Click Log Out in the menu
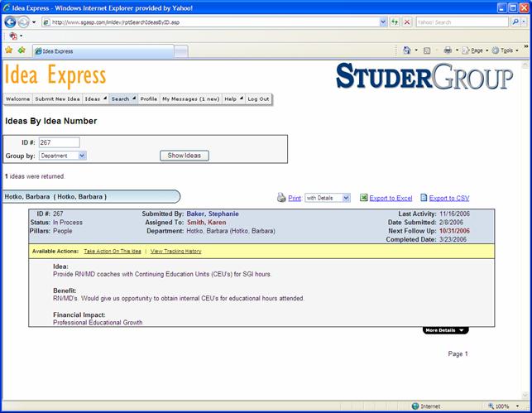The height and width of the screenshot is (413, 532). [258, 98]
